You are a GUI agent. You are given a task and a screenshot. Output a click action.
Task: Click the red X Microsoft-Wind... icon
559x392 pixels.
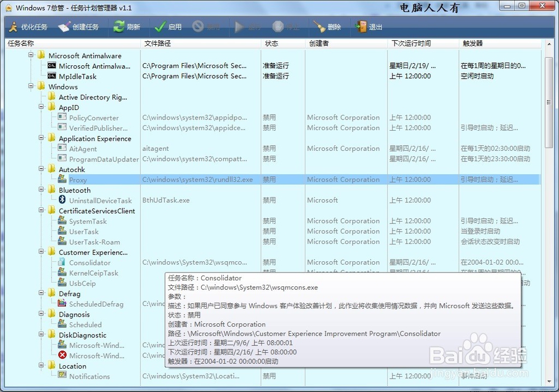62,355
